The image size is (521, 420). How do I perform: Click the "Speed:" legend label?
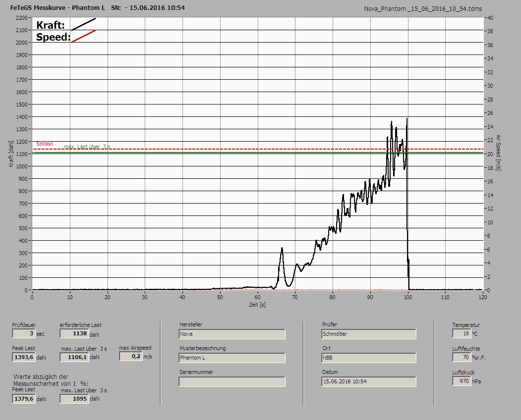click(x=53, y=37)
